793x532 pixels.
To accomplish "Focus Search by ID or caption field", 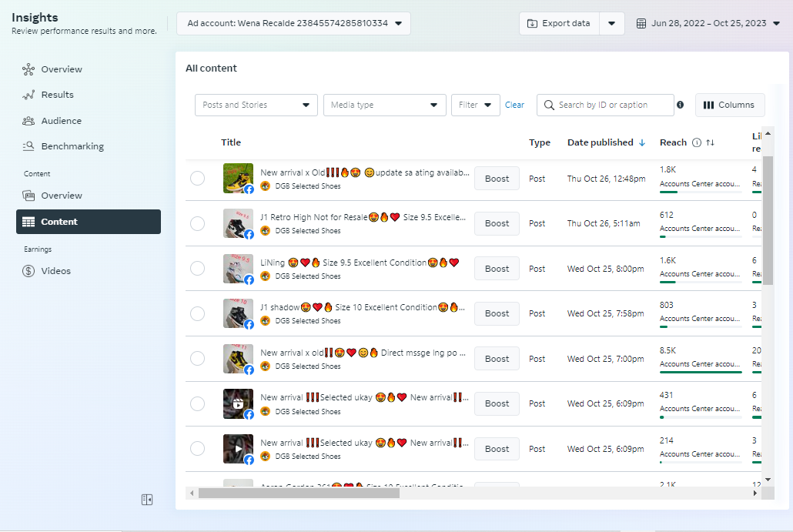I will pos(605,105).
